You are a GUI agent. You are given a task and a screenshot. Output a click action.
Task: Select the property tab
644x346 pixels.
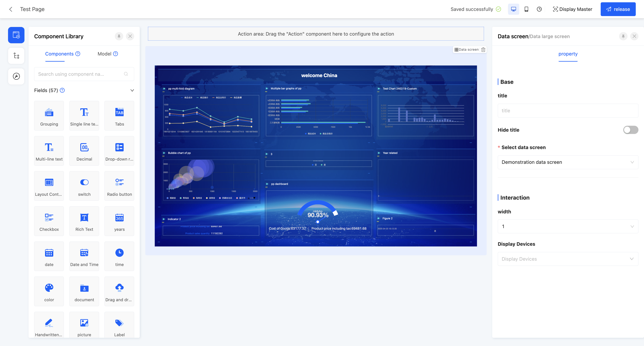point(568,54)
